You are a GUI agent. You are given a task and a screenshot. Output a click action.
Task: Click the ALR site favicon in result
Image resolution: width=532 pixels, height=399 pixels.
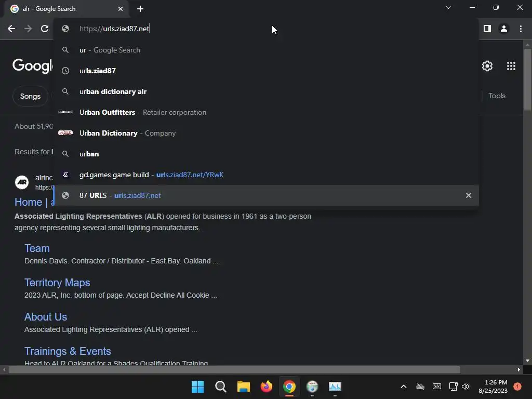22,182
